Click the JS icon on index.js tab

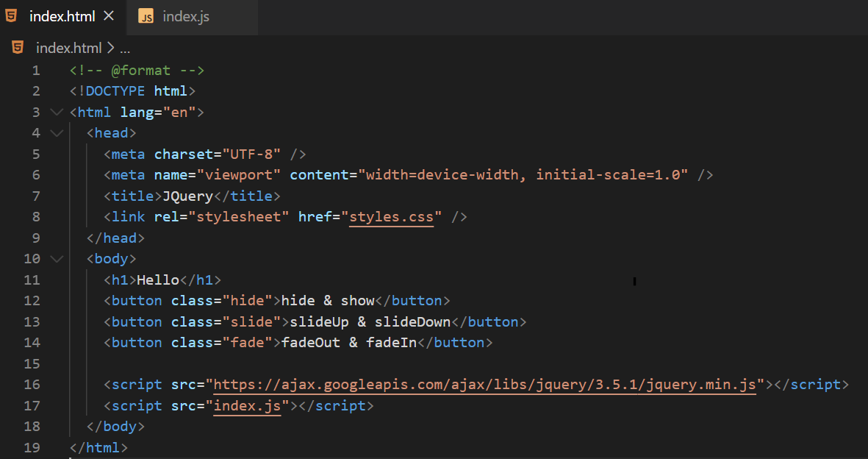tap(146, 17)
